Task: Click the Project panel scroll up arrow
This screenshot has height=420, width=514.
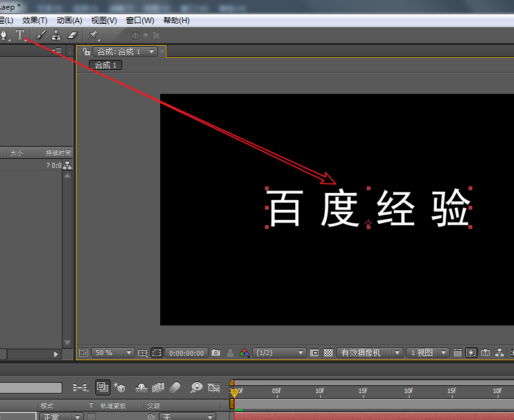Action: pyautogui.click(x=67, y=176)
